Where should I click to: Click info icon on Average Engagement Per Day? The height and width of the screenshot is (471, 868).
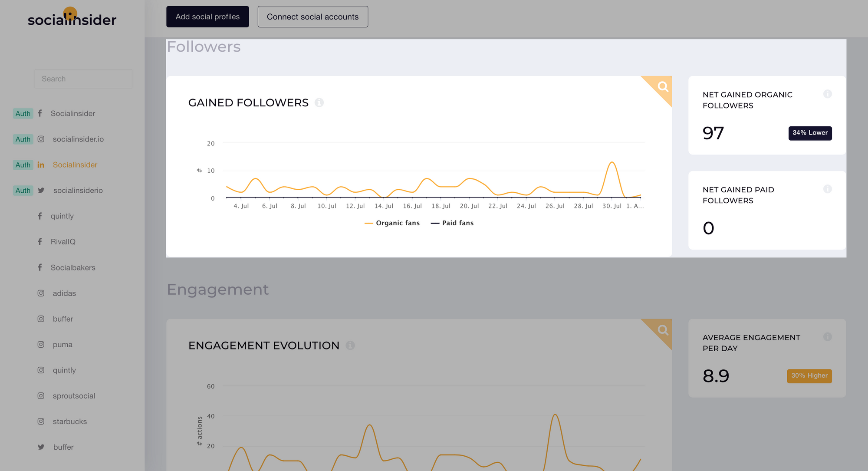[827, 336]
